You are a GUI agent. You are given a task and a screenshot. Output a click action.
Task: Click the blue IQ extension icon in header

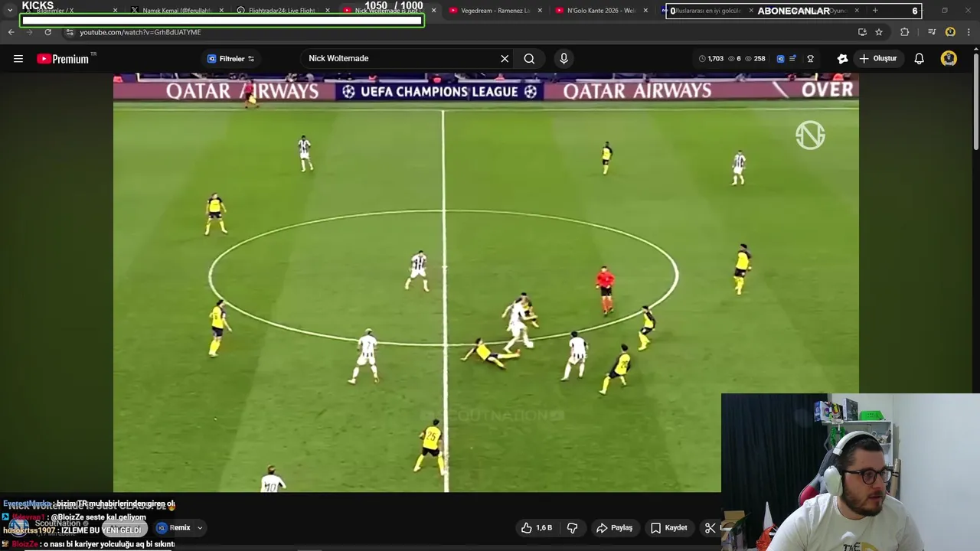coord(780,59)
